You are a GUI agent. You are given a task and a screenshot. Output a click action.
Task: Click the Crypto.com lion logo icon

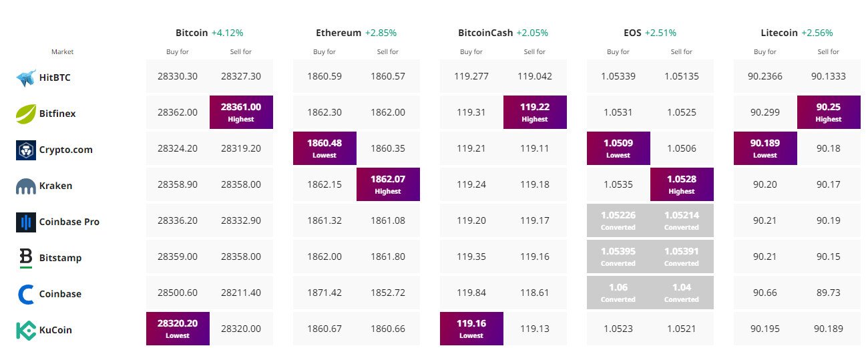coord(25,150)
